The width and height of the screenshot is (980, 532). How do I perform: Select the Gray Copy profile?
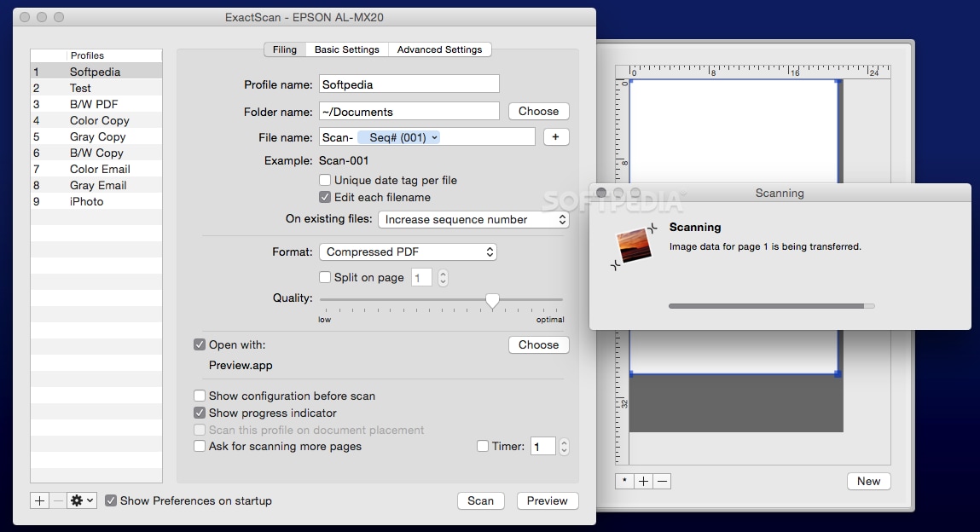(96, 136)
